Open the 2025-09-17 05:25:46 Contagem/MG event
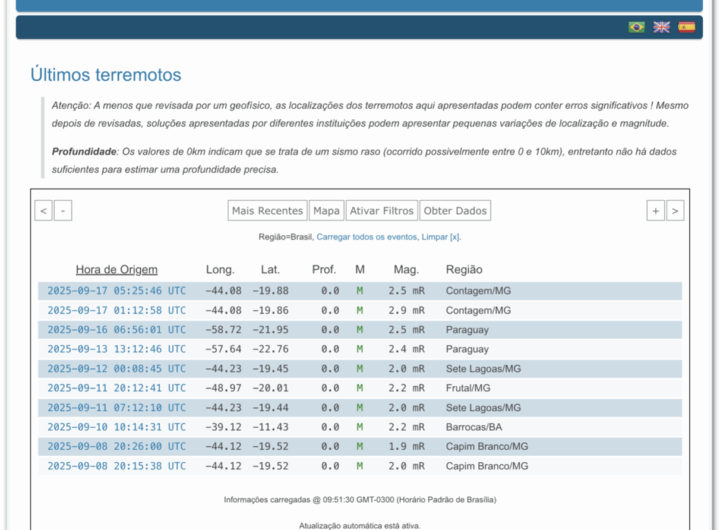 click(x=116, y=291)
